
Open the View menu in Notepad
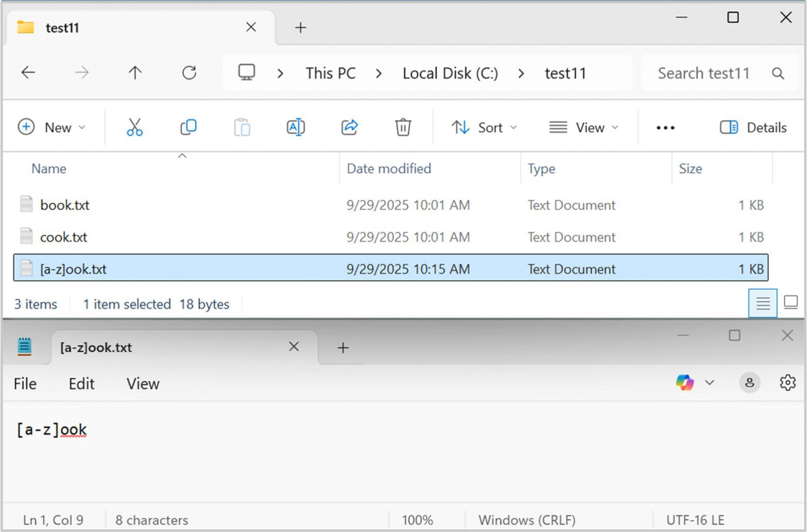click(x=143, y=384)
